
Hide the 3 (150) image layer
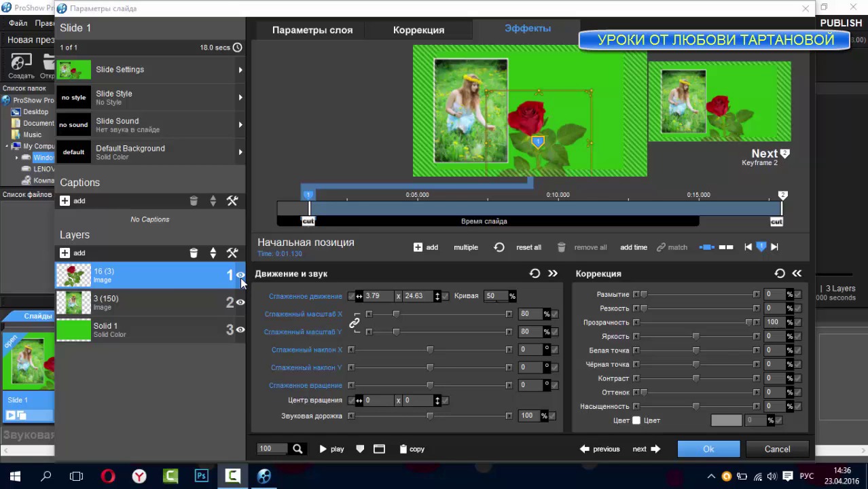(240, 302)
